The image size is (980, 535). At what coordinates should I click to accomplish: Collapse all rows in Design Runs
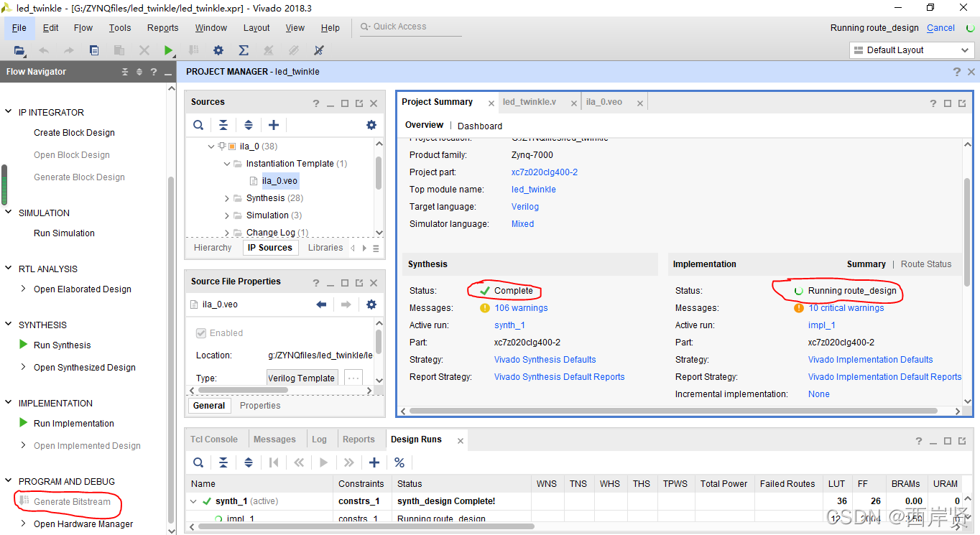(223, 462)
